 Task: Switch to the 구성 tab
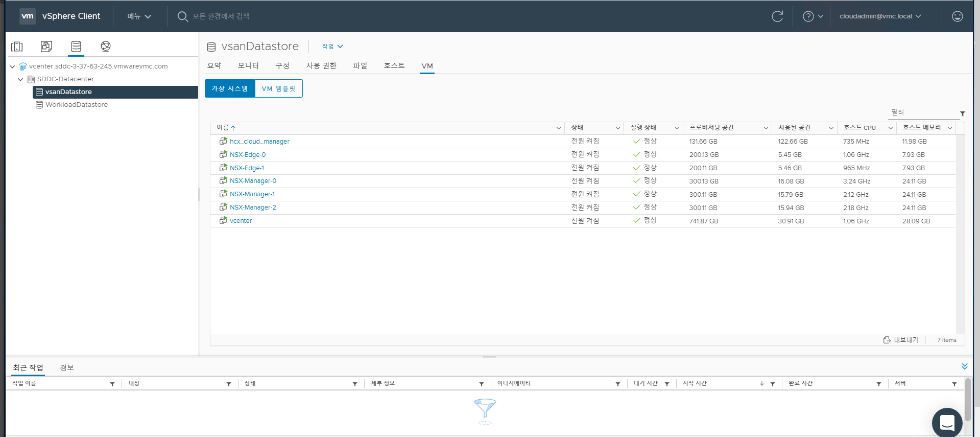pyautogui.click(x=282, y=66)
